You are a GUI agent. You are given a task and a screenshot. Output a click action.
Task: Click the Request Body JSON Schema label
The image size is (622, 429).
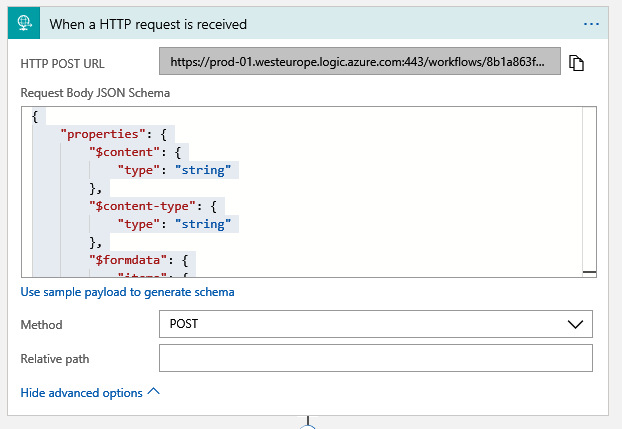95,93
